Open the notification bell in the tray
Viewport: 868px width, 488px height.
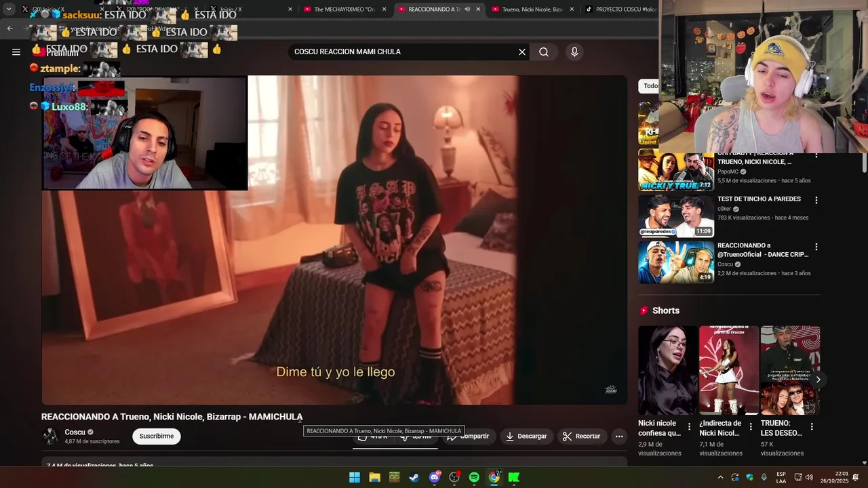coord(855,477)
